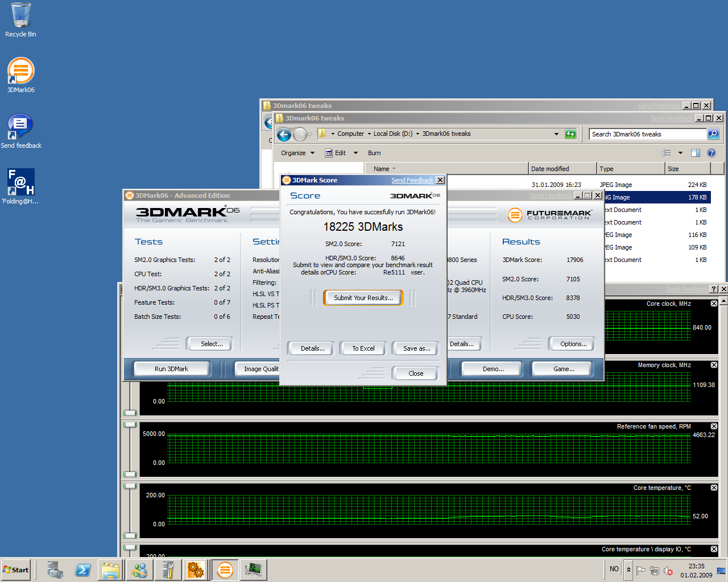Open Explorer help icon
Screen dimensions: 728x582
[712, 153]
